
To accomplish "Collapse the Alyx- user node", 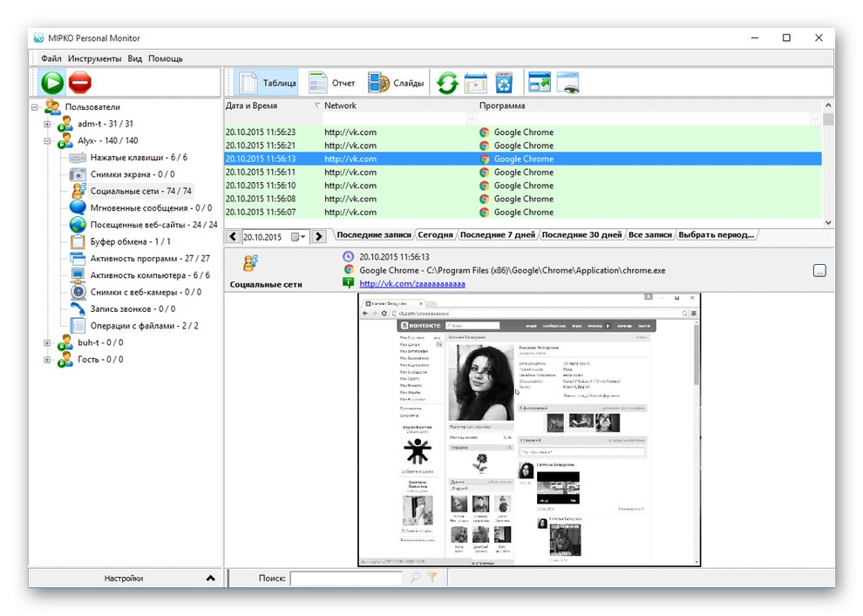I will coord(48,140).
